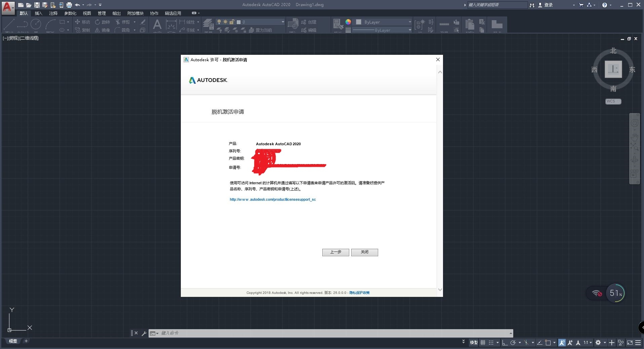Switch to the 插入 ribbon tab
644x349 pixels.
(x=38, y=13)
